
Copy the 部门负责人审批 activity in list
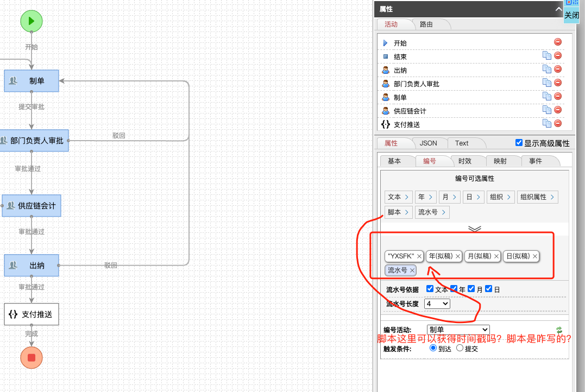pyautogui.click(x=546, y=83)
